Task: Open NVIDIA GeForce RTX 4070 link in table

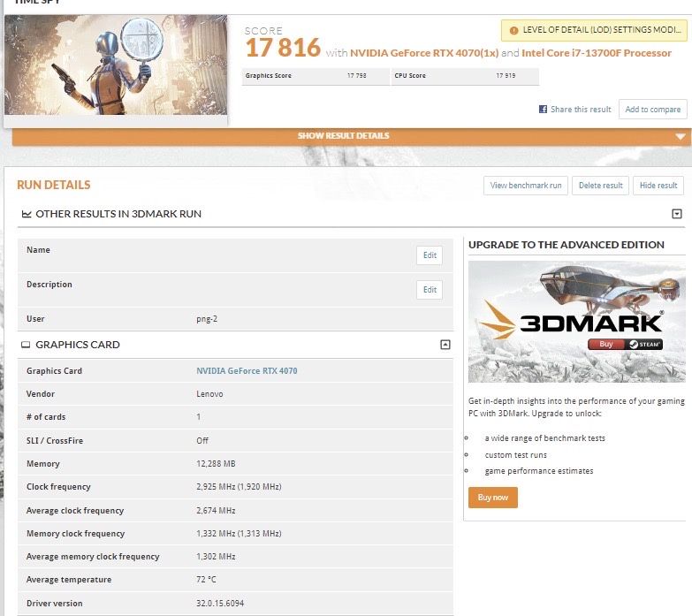Action: pyautogui.click(x=247, y=370)
